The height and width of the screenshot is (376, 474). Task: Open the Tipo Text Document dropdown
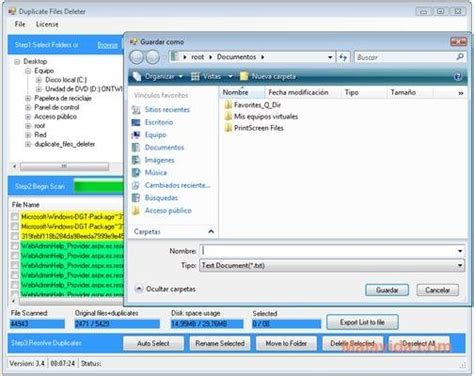[332, 266]
